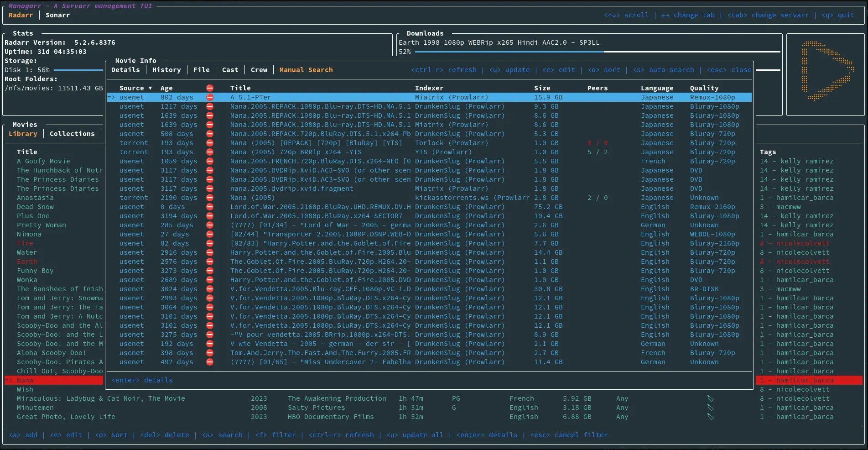The width and height of the screenshot is (868, 450).
Task: Click the esc close link in Movie Info
Action: click(x=729, y=70)
